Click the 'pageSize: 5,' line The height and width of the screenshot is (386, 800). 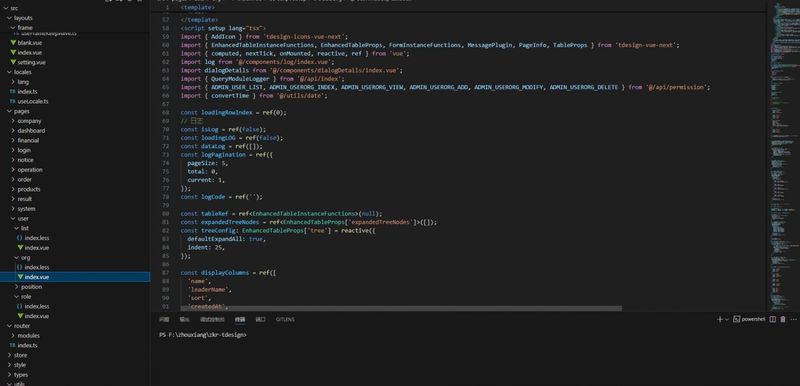[x=208, y=163]
